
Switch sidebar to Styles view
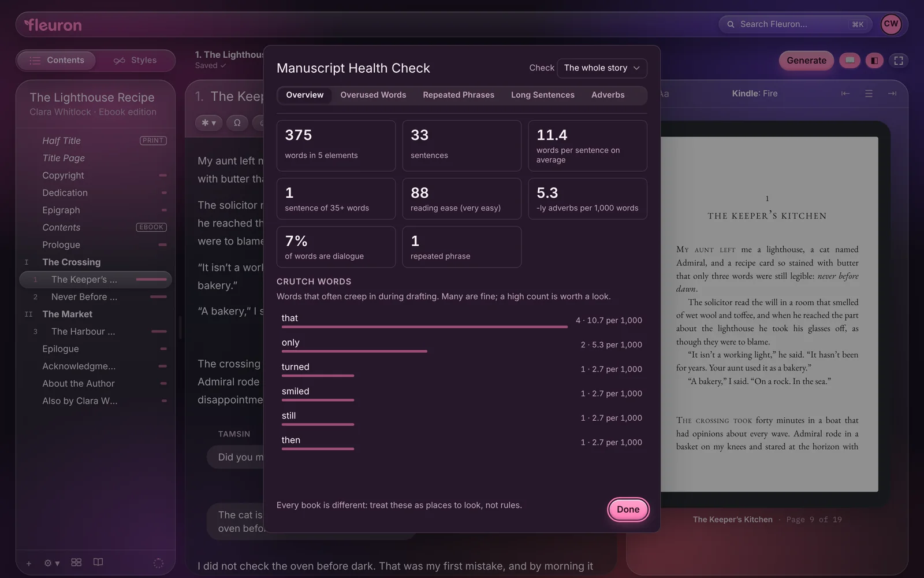coord(135,60)
